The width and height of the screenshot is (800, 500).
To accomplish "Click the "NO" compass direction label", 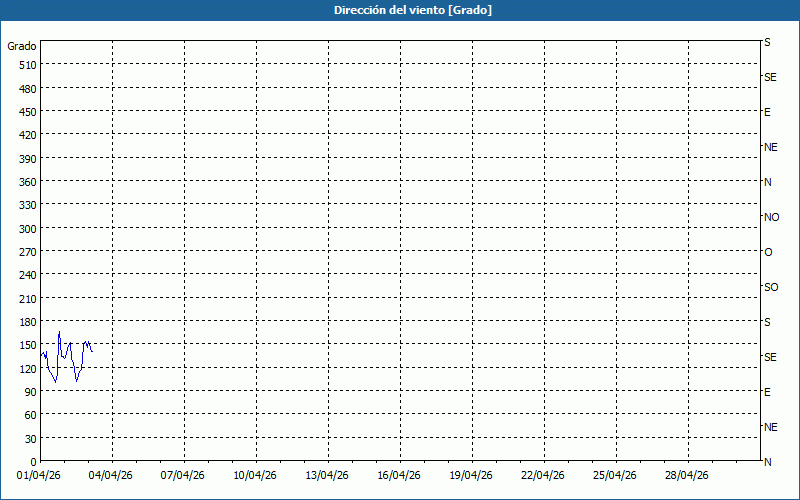I will 771,217.
